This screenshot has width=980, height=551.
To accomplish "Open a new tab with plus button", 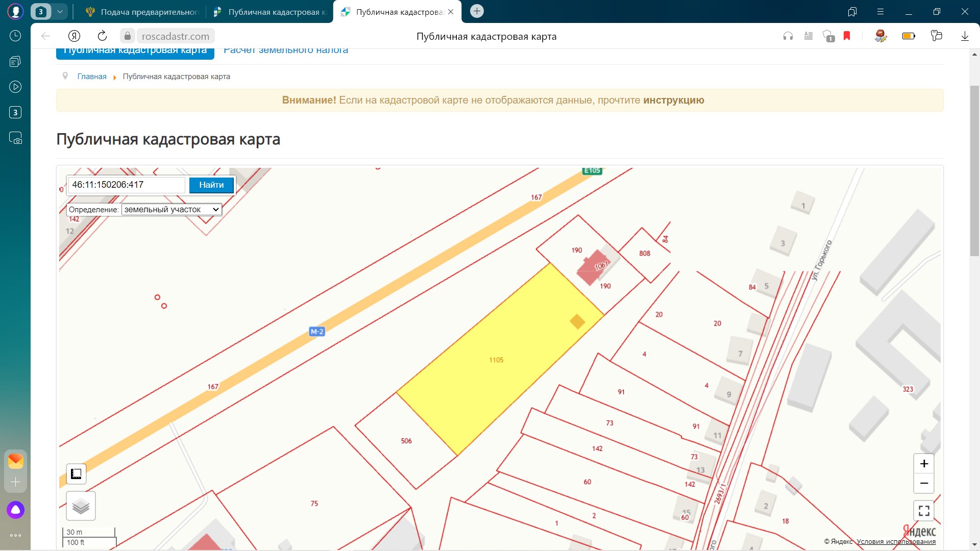I will (477, 11).
